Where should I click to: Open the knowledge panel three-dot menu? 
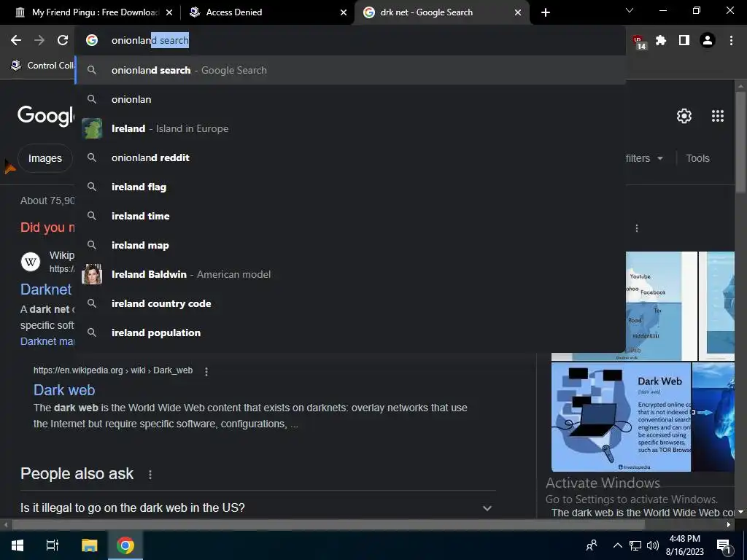[x=636, y=228]
